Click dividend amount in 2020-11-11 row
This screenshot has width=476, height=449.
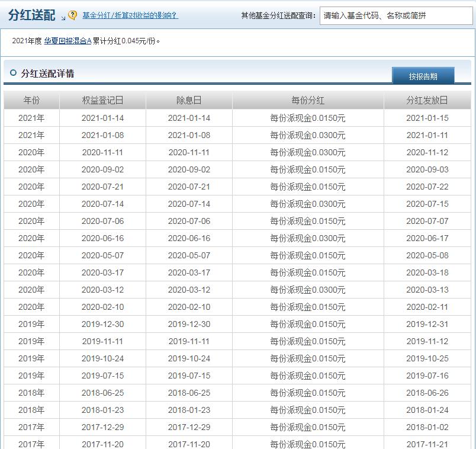tap(308, 152)
